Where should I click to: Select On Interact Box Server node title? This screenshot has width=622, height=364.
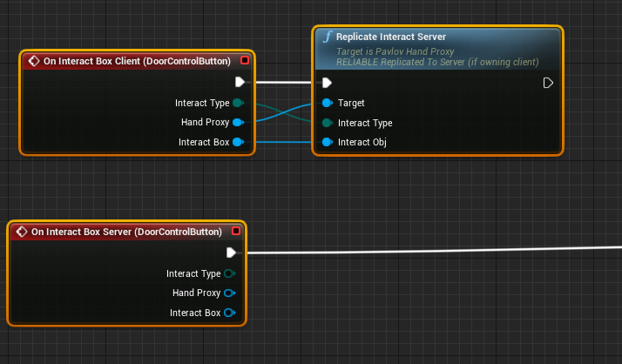pyautogui.click(x=126, y=232)
